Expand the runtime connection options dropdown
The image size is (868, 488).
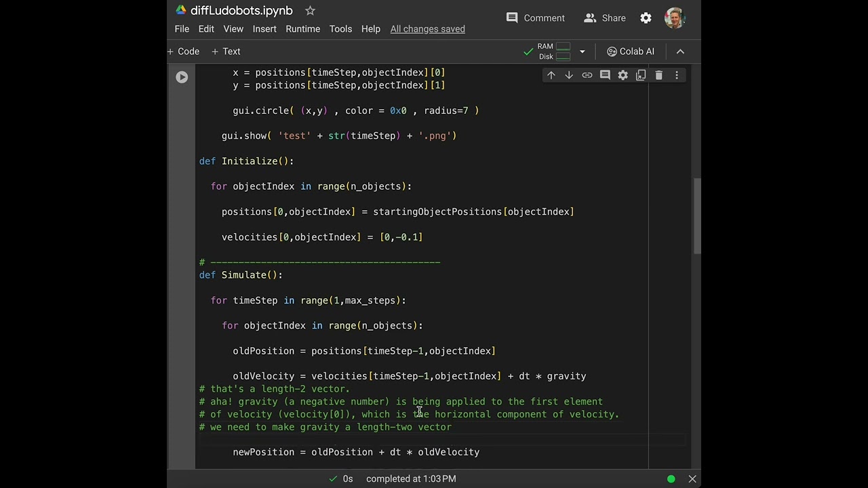[582, 52]
